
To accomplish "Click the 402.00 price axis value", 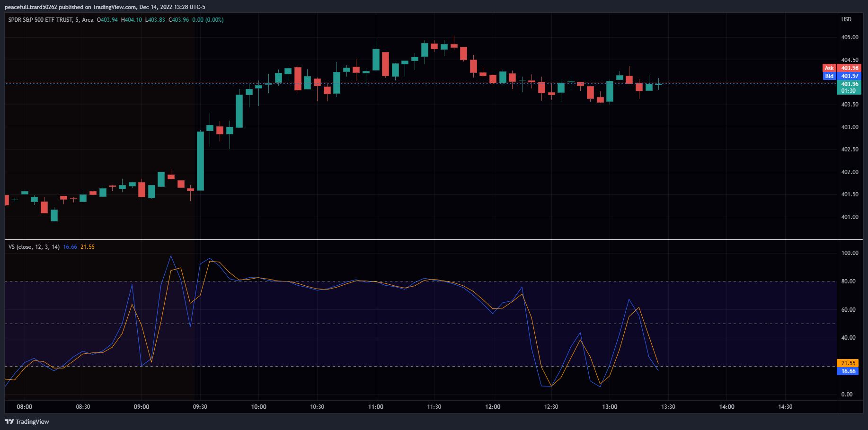I will [x=850, y=172].
